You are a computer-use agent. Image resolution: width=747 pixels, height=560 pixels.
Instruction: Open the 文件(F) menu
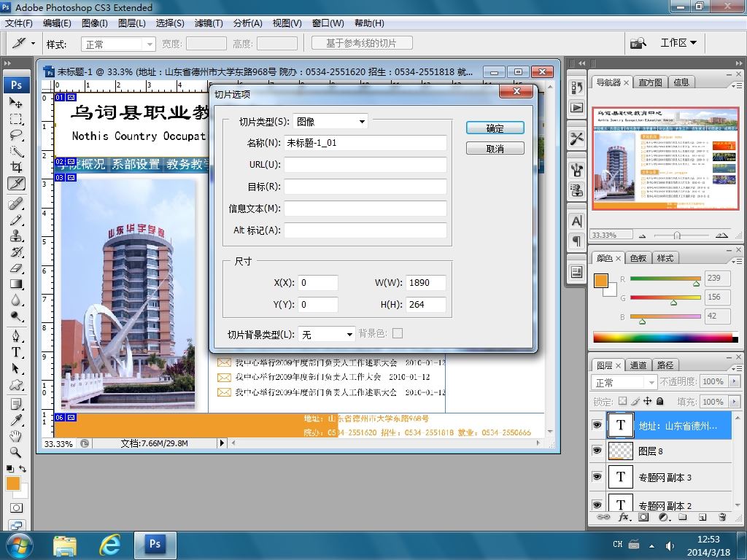tap(18, 23)
